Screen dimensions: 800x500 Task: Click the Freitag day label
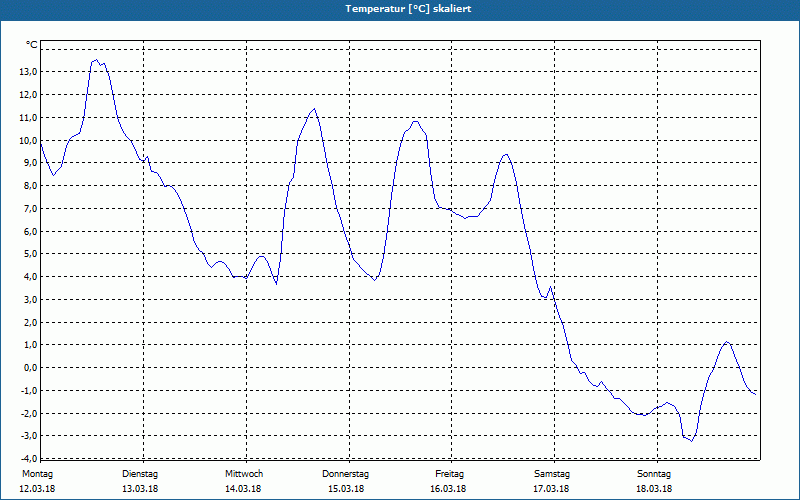point(449,474)
